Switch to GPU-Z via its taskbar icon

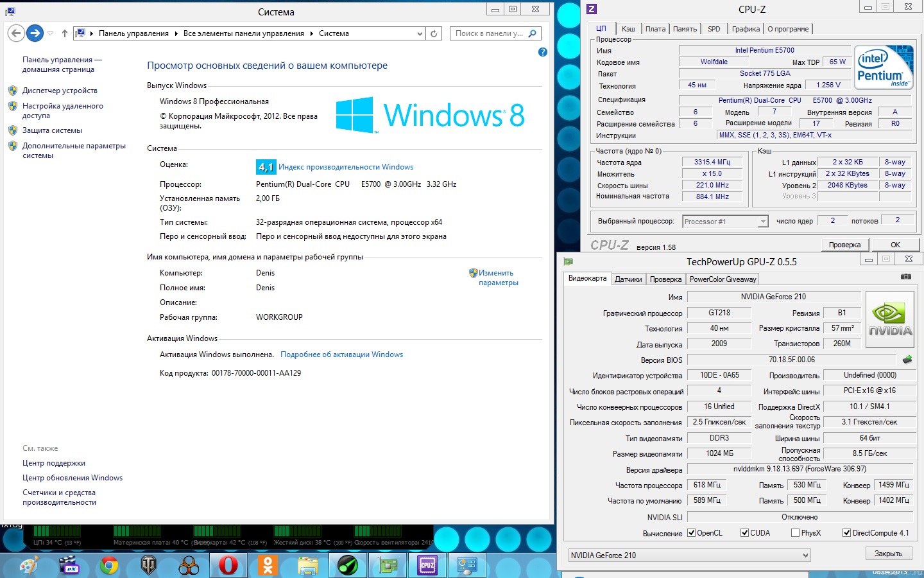tap(388, 566)
